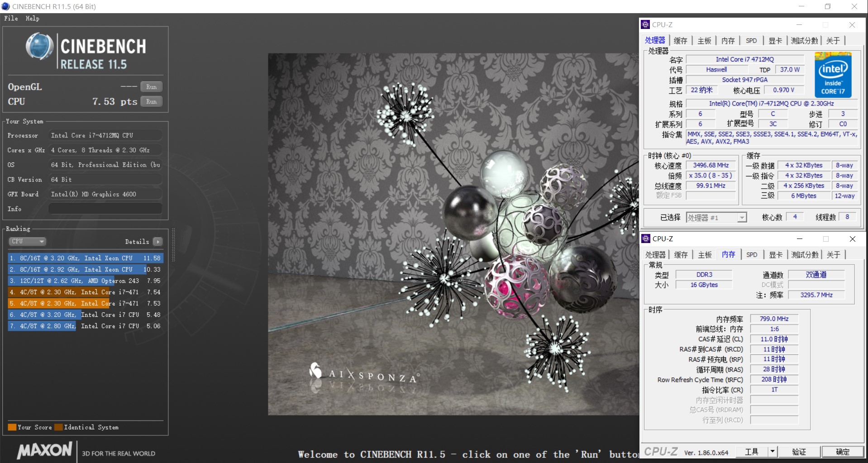Click the multiplier value x 35.0 (8 - 35)

coord(711,176)
